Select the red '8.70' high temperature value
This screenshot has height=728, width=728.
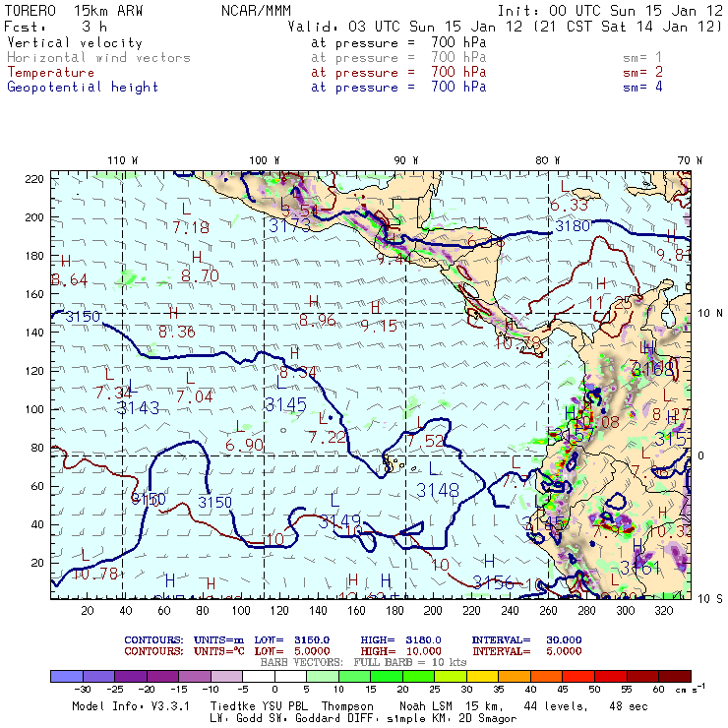pos(200,275)
